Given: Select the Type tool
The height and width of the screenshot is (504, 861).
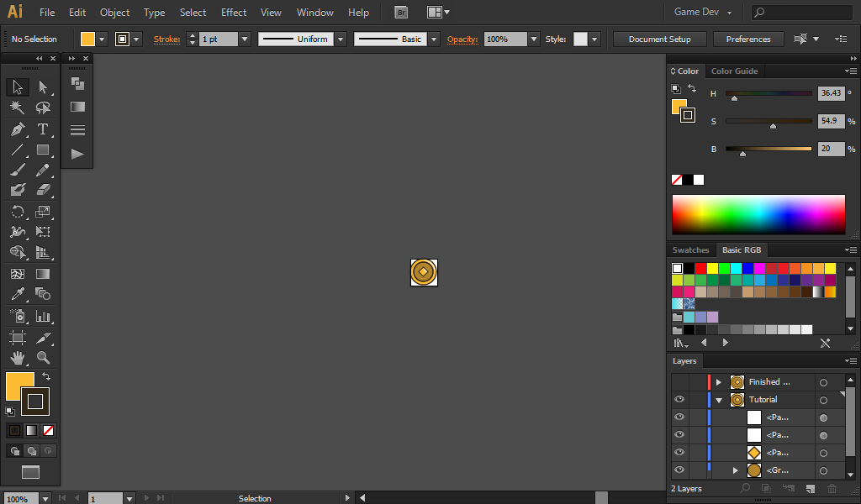Looking at the screenshot, I should (x=43, y=129).
